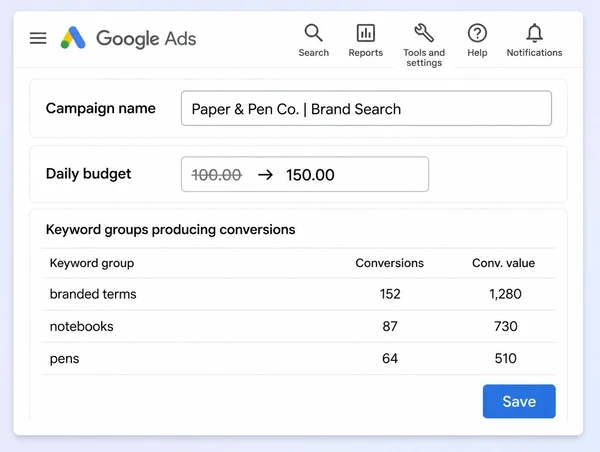Image resolution: width=600 pixels, height=452 pixels.
Task: Click the Conv. value column header
Action: click(x=504, y=263)
